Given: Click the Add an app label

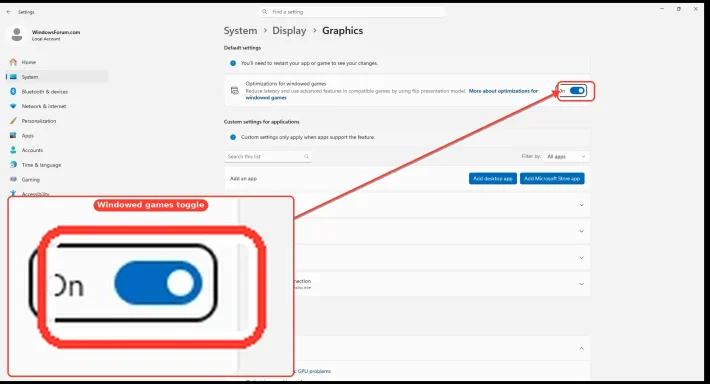Looking at the screenshot, I should tap(243, 178).
